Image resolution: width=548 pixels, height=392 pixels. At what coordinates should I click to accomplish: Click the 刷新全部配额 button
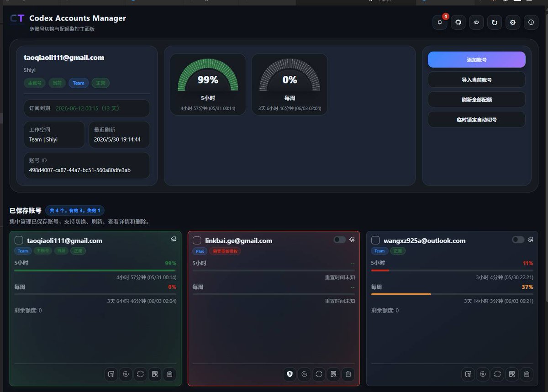click(476, 99)
